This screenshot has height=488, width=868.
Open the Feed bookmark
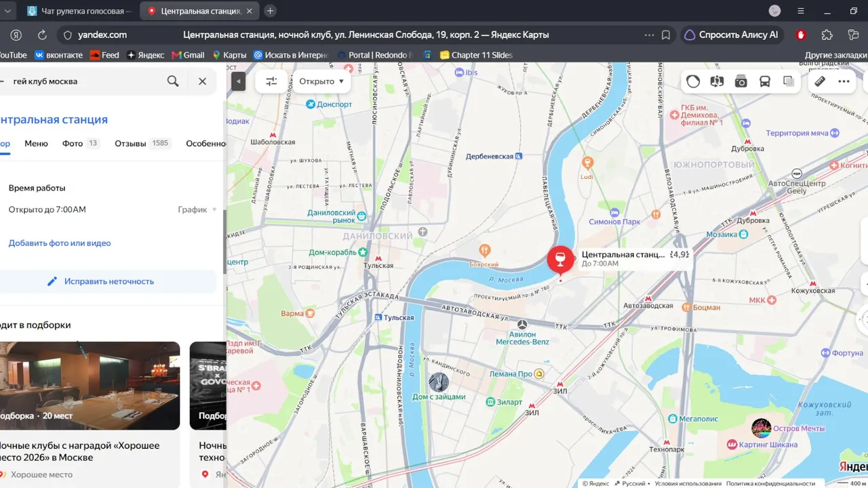point(104,55)
